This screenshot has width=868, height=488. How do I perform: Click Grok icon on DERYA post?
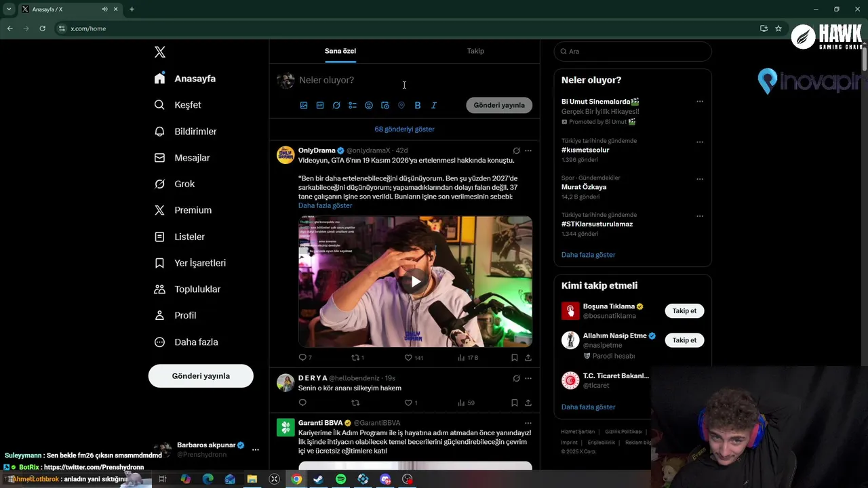[x=516, y=378]
